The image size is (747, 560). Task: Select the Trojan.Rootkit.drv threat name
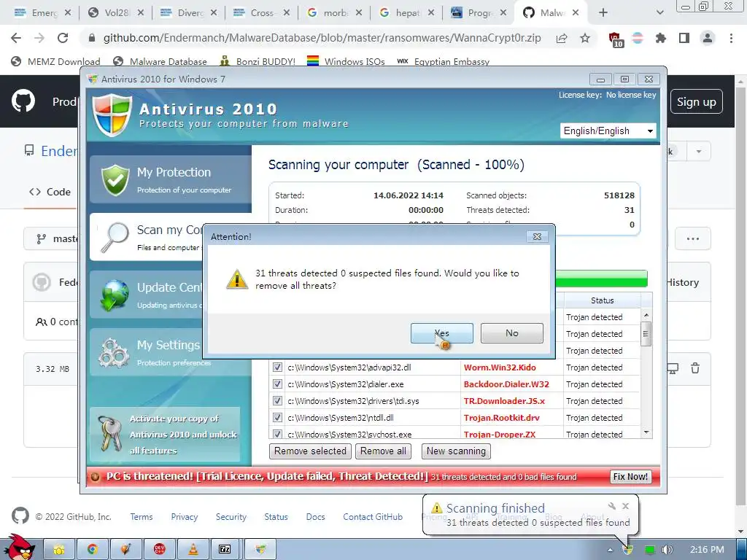[x=502, y=418]
